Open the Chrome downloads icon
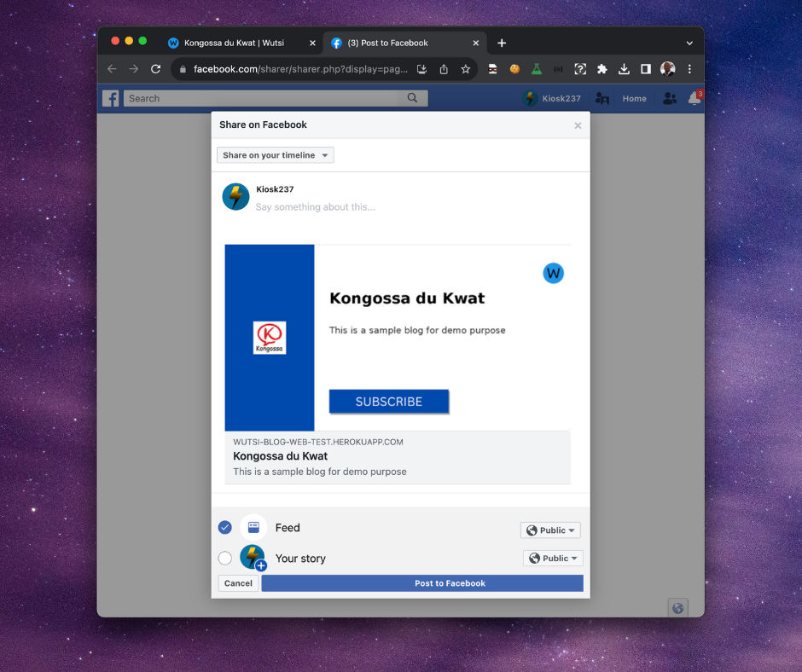The width and height of the screenshot is (802, 672). point(624,69)
